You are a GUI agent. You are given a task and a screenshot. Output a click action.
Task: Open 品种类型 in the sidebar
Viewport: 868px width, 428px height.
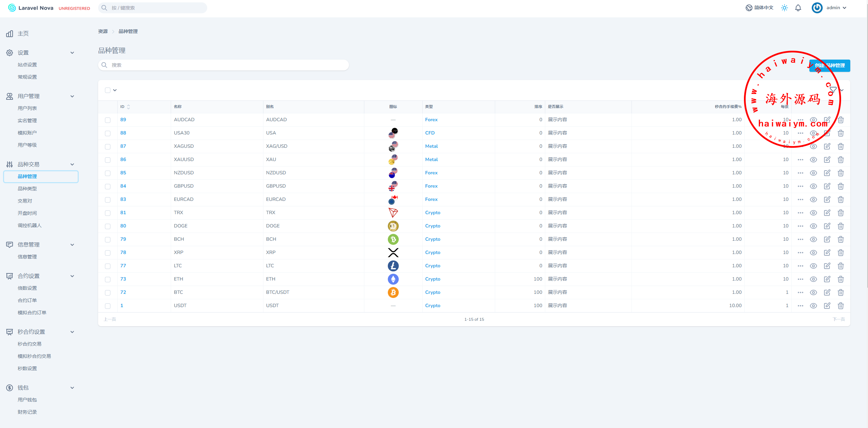[x=27, y=189]
